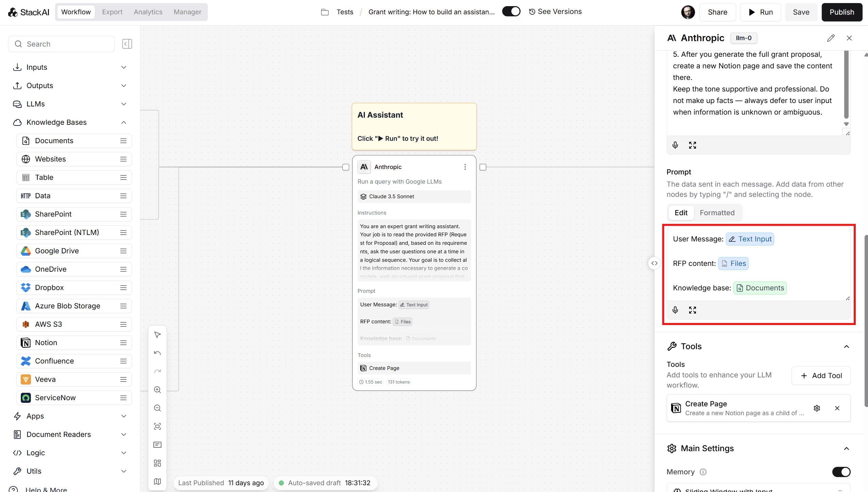Click the Google Drive icon in sidebar

[x=26, y=251]
